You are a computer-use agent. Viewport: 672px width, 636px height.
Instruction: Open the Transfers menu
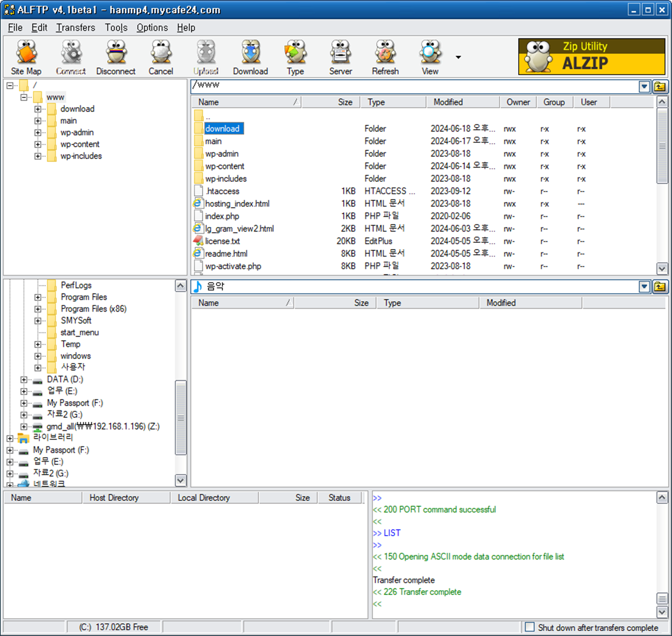coord(75,27)
